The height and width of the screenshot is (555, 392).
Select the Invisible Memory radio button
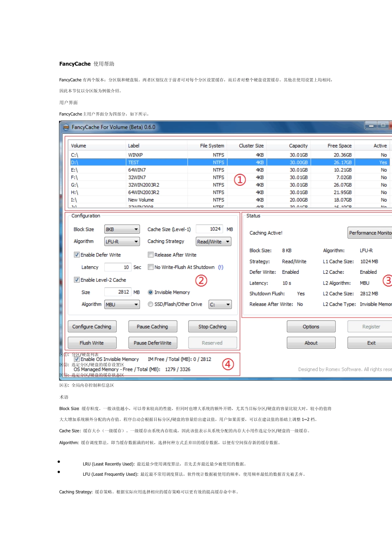click(x=151, y=292)
